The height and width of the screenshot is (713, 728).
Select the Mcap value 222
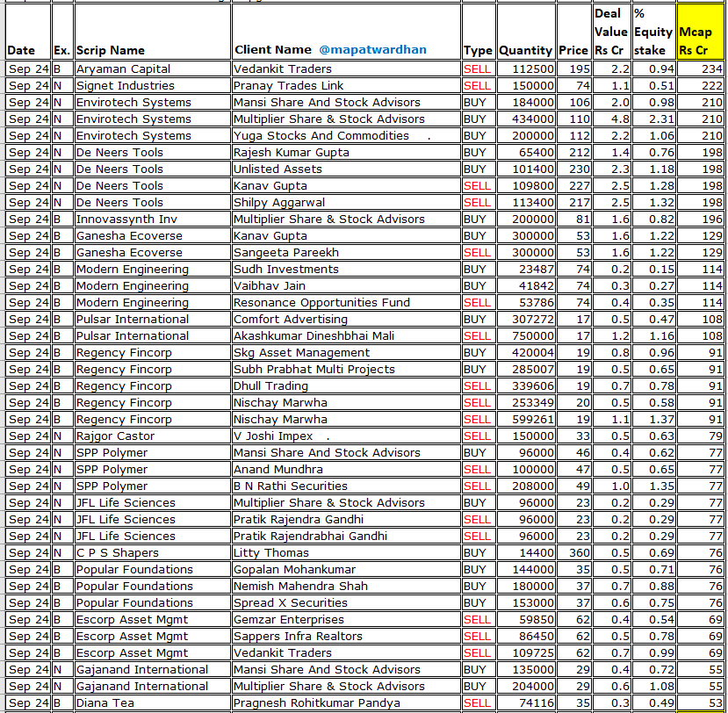pyautogui.click(x=700, y=85)
